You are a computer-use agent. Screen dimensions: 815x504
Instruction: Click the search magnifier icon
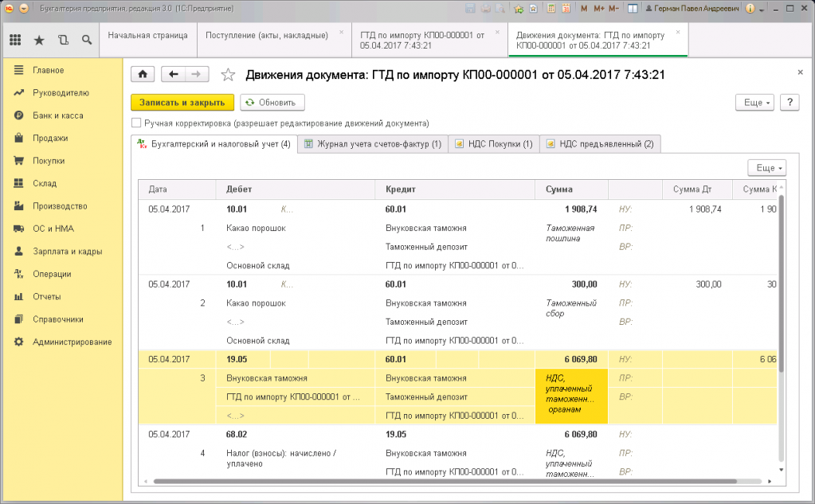click(x=87, y=40)
